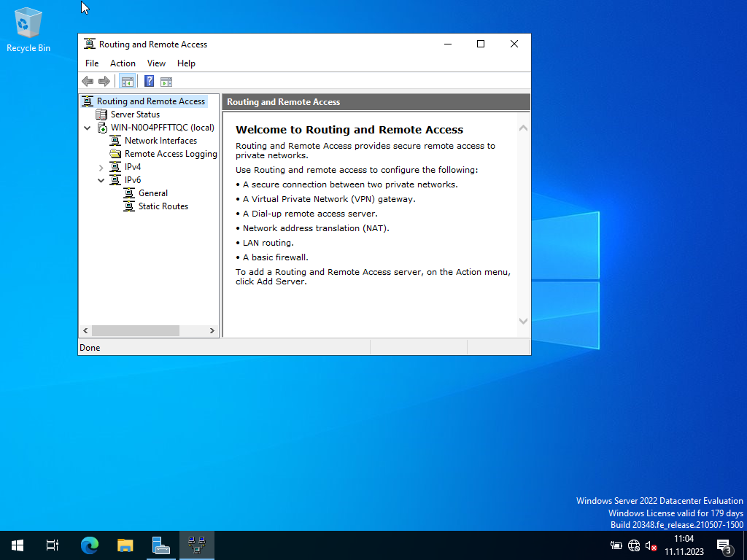The width and height of the screenshot is (747, 560).
Task: Click the muted speaker tray icon
Action: point(651,545)
